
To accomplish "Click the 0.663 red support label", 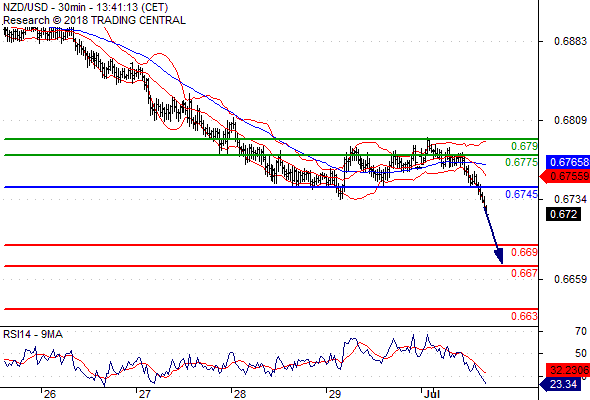I will click(x=524, y=316).
